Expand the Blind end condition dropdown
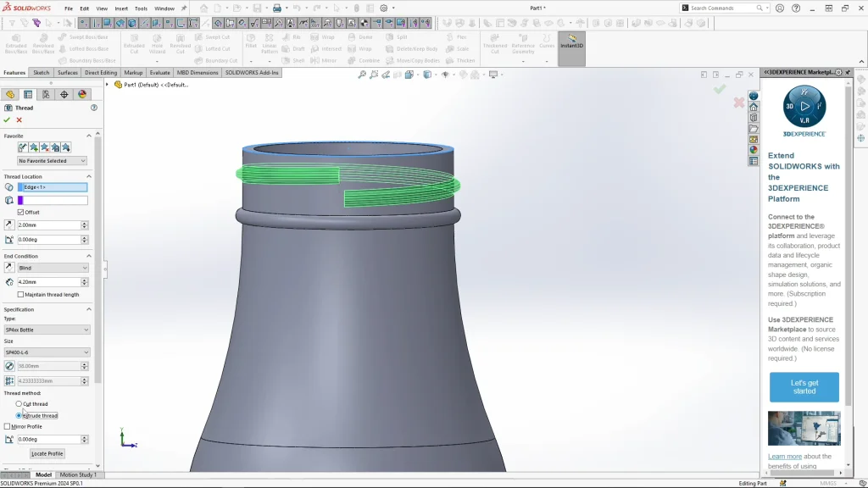 (53, 268)
